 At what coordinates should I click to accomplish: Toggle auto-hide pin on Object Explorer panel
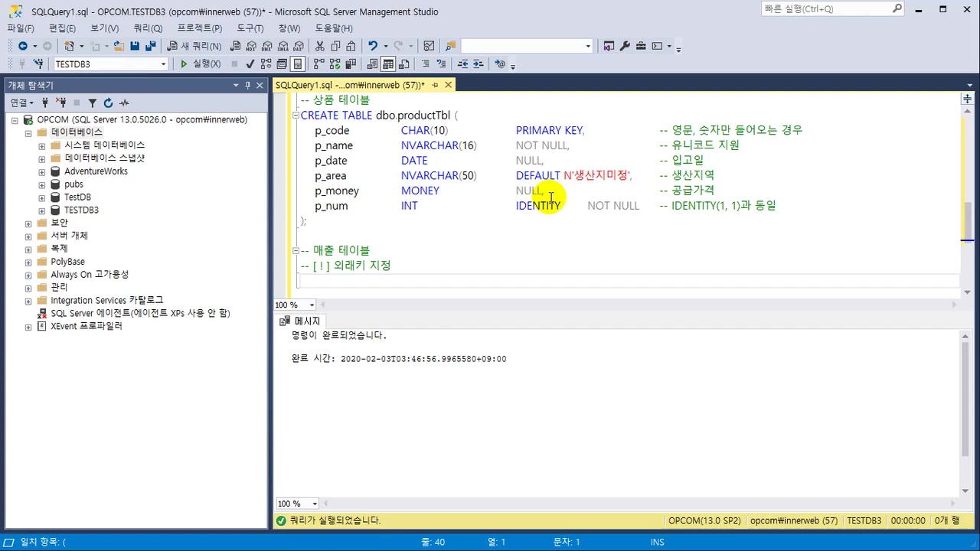(247, 85)
